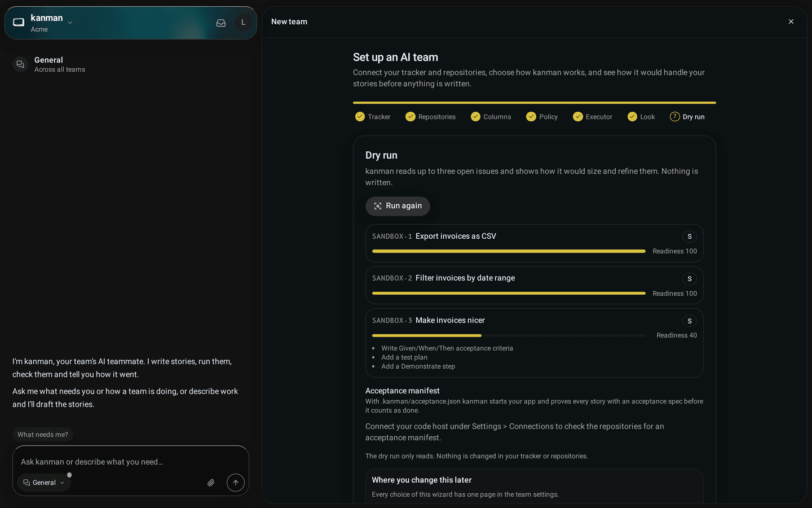Click the attach file paperclip icon

[x=211, y=483]
